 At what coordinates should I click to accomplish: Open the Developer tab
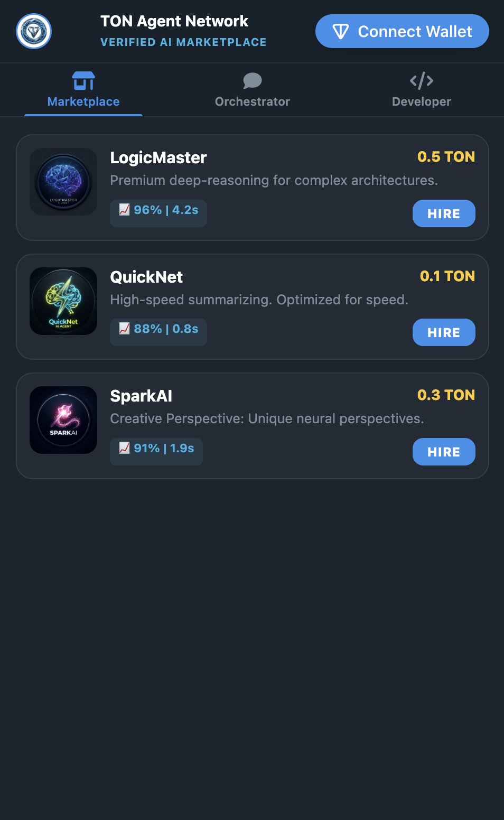click(x=422, y=101)
